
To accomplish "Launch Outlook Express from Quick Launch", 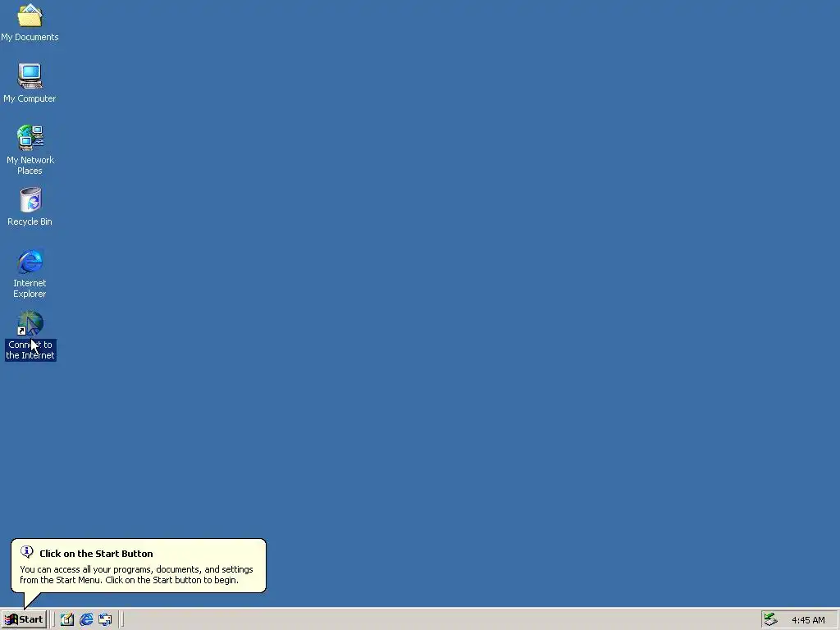I will pos(105,619).
